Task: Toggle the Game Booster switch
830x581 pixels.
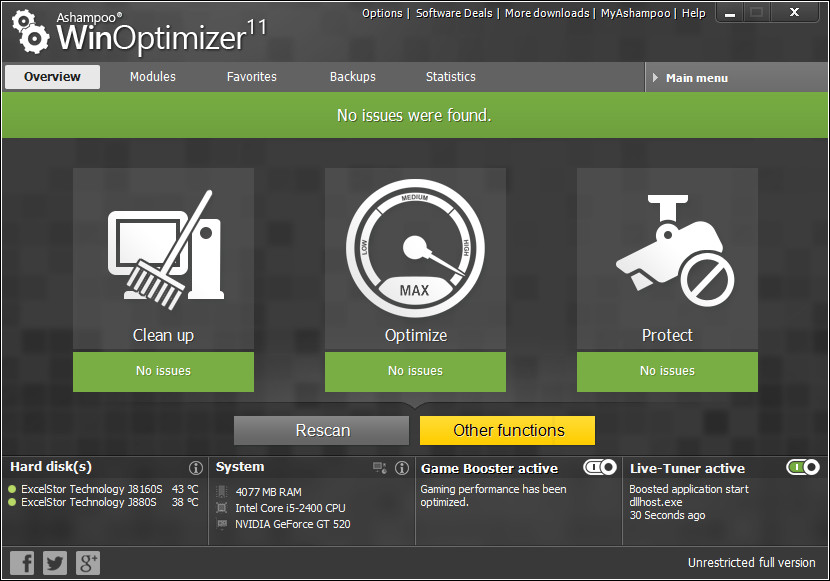Action: coord(600,467)
